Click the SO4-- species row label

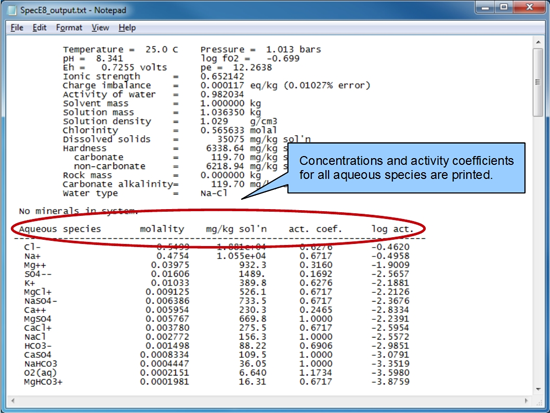click(38, 274)
